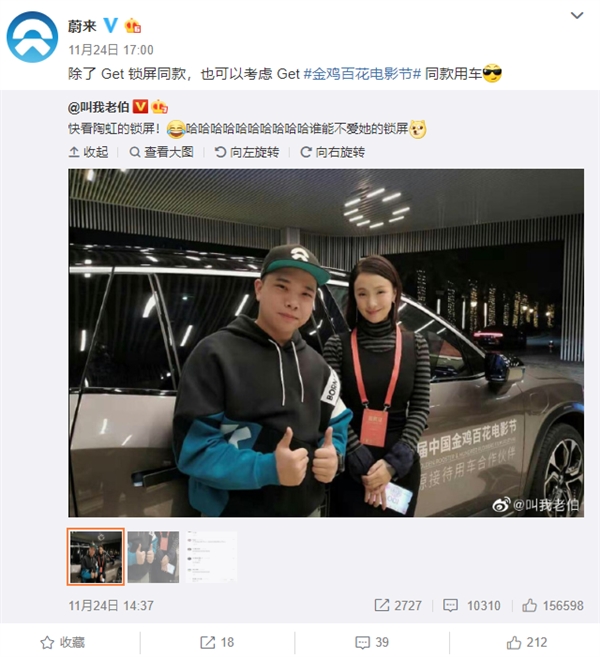
Task: Open the #金鸡百花电影节# hashtag topic
Action: click(x=362, y=74)
